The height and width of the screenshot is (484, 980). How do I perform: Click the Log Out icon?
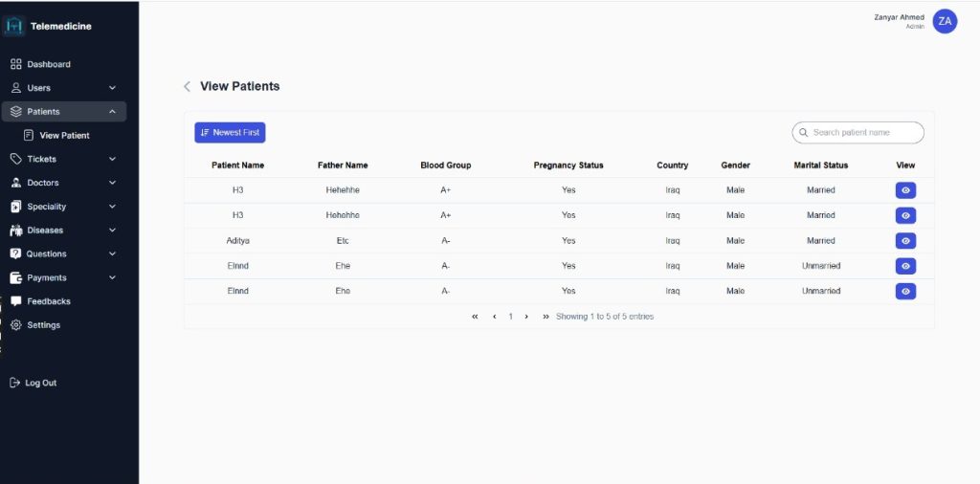[14, 383]
